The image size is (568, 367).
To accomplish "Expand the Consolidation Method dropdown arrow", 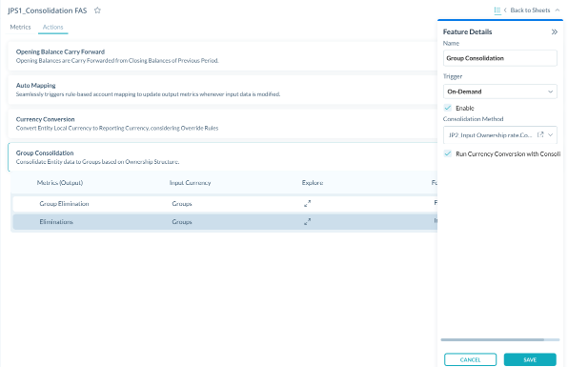I will click(x=550, y=135).
